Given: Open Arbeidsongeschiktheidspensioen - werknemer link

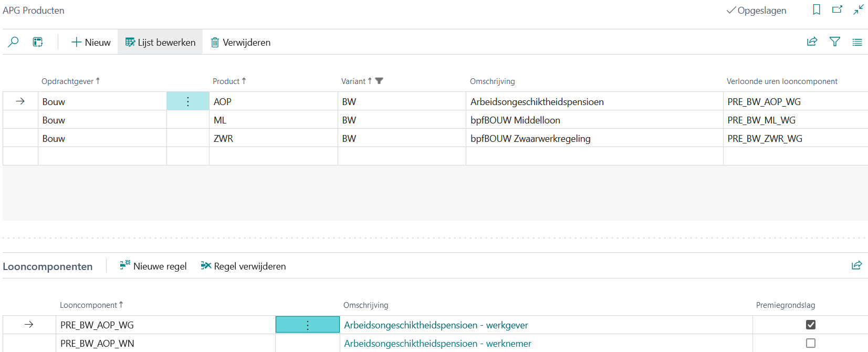Looking at the screenshot, I should pyautogui.click(x=437, y=344).
